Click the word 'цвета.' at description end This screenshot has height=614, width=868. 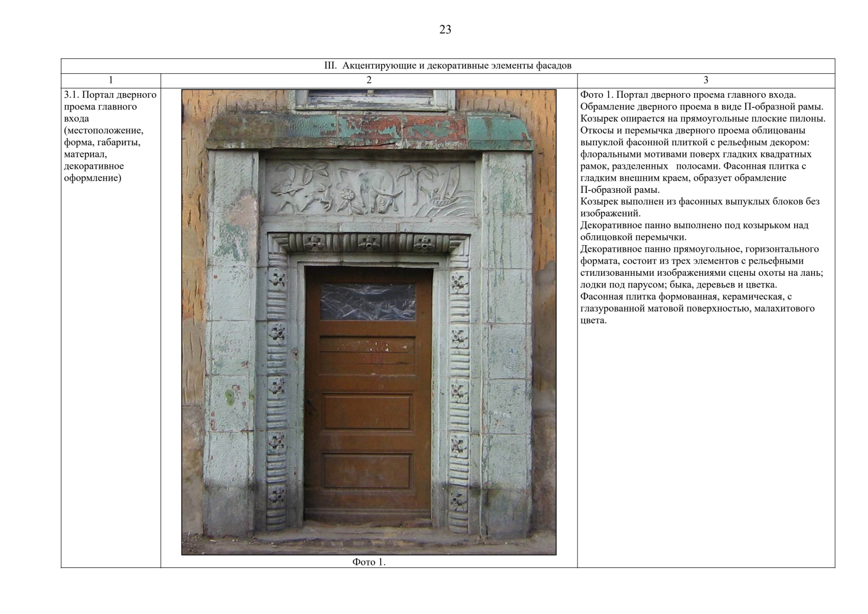tap(593, 320)
